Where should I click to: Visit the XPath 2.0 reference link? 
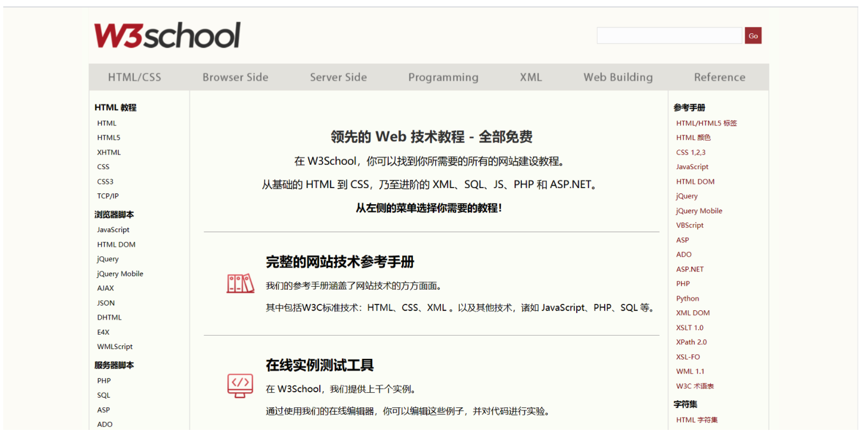click(691, 342)
